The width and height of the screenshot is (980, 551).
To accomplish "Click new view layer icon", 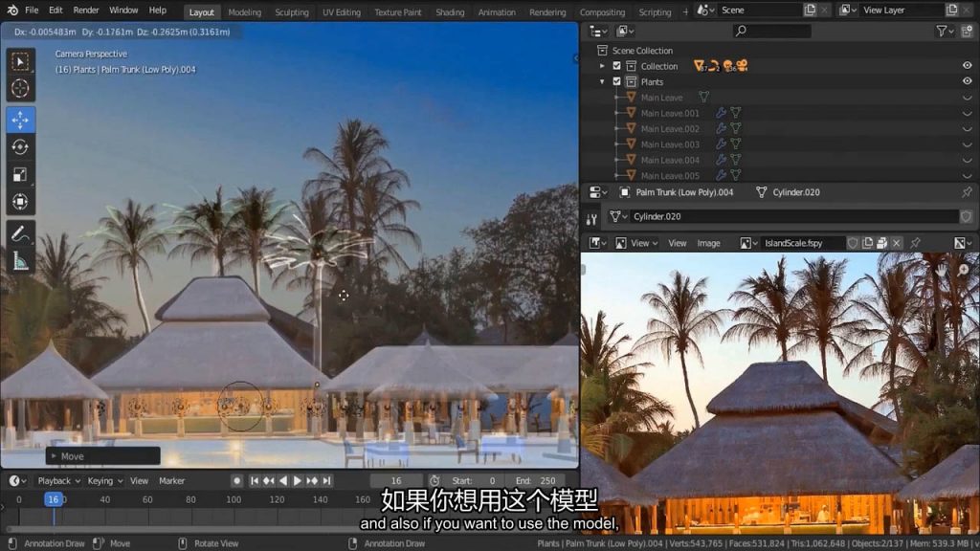I will pyautogui.click(x=952, y=10).
